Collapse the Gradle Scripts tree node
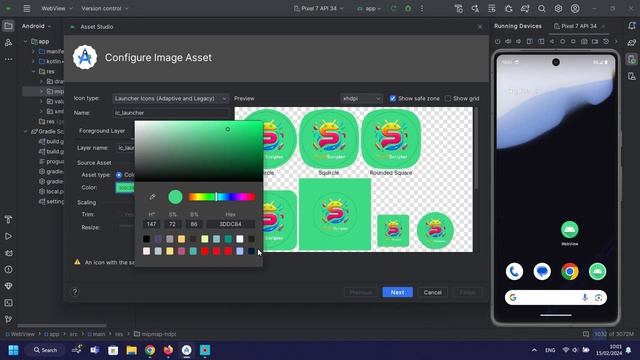 pyautogui.click(x=26, y=131)
